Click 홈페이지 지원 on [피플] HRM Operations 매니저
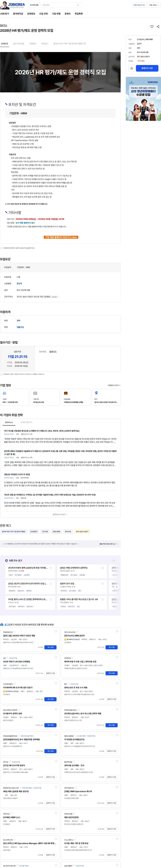 (x=112, y=803)
